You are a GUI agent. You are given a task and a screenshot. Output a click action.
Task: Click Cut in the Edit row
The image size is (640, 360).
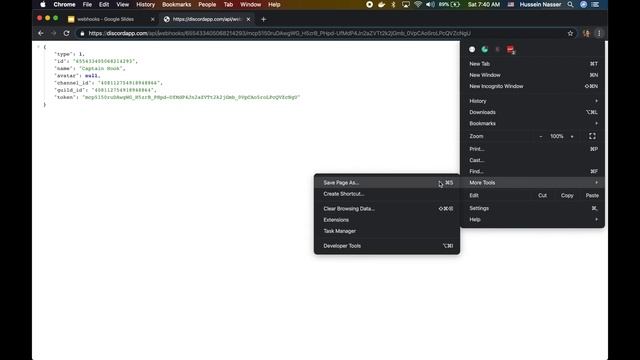click(x=542, y=196)
